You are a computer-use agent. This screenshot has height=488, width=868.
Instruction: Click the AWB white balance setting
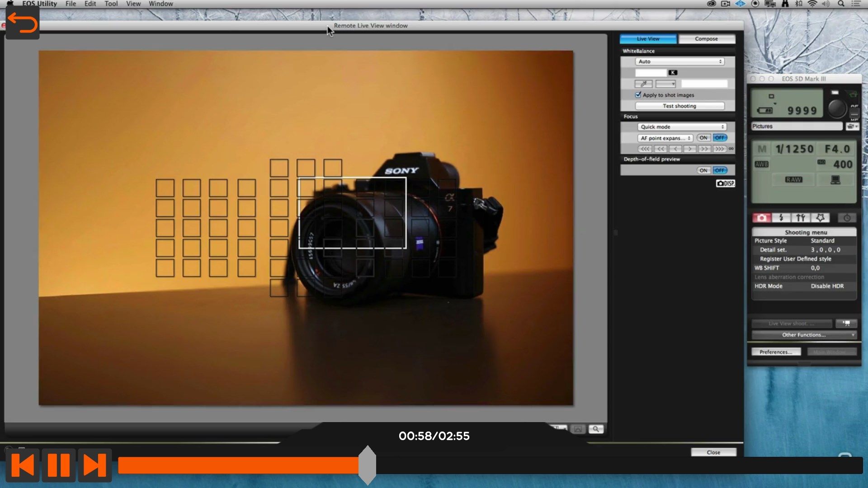pos(761,164)
